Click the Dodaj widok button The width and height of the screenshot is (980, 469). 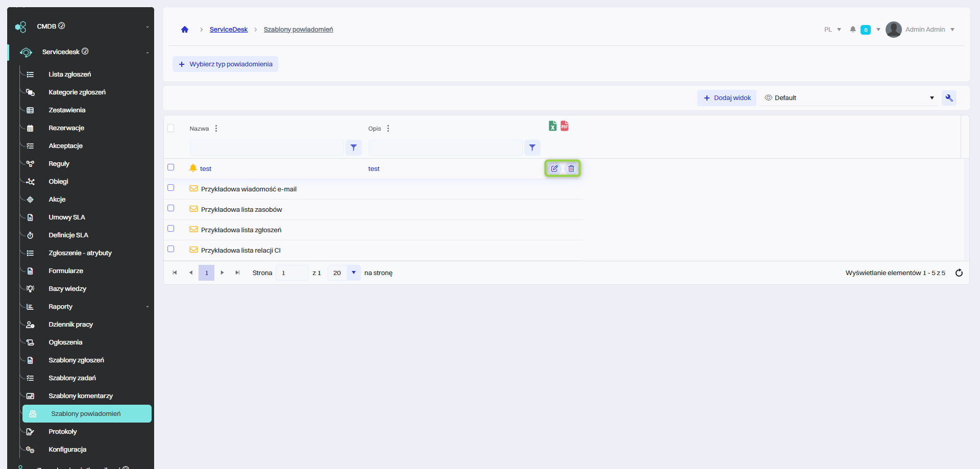point(727,98)
